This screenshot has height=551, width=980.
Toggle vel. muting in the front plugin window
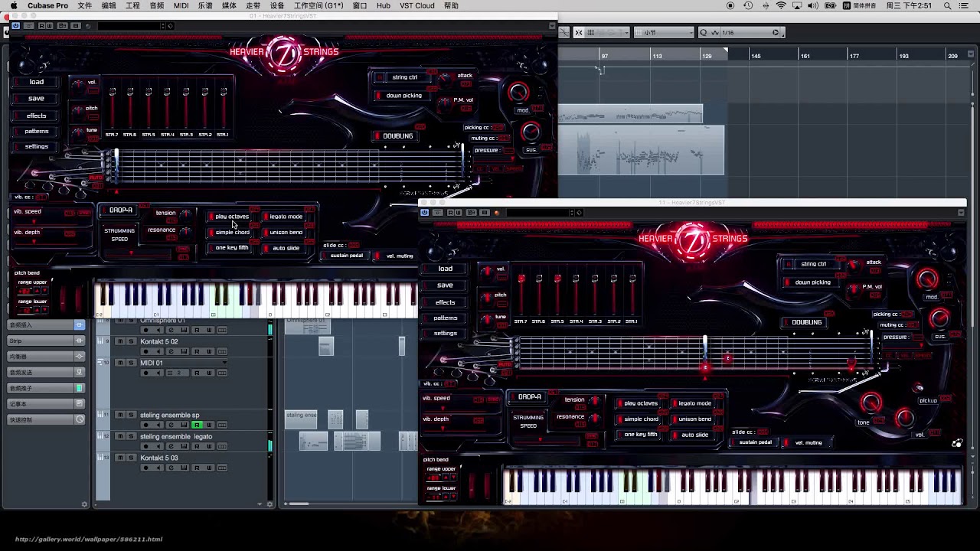pyautogui.click(x=808, y=442)
